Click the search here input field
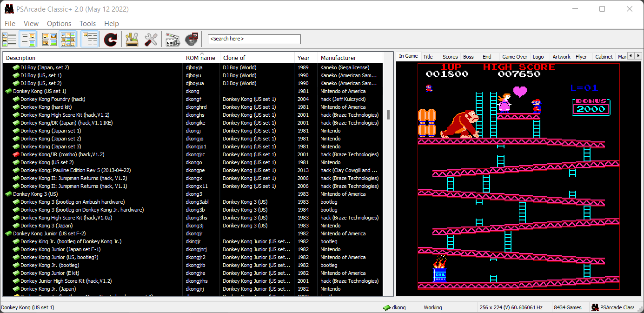The image size is (644, 313). [254, 39]
